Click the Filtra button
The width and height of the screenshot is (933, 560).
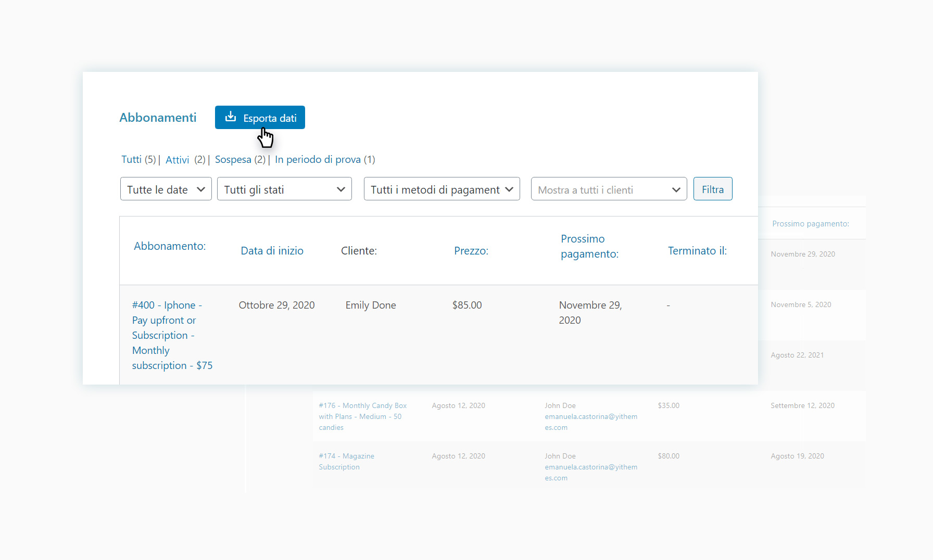pyautogui.click(x=713, y=189)
